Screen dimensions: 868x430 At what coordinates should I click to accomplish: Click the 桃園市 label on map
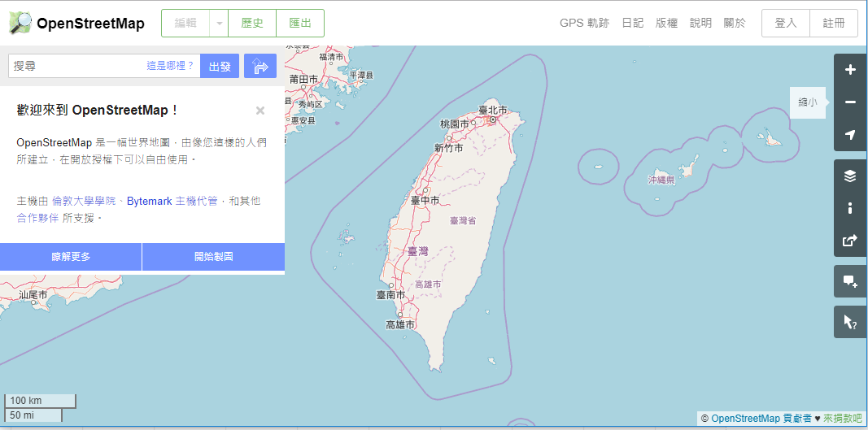click(455, 124)
